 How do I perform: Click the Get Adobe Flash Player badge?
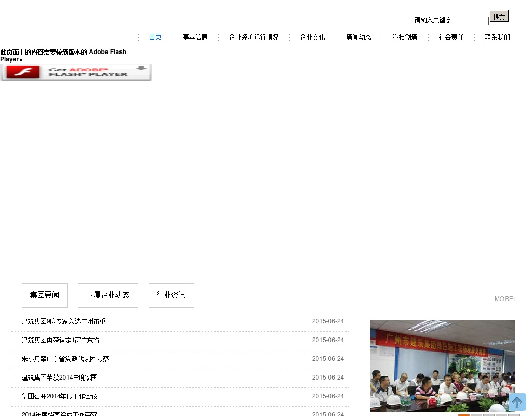pyautogui.click(x=76, y=72)
